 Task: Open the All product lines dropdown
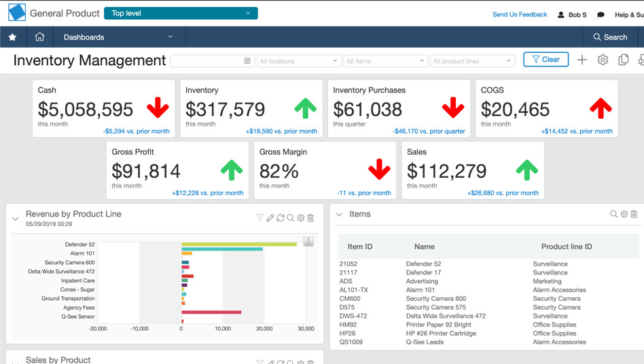(471, 61)
